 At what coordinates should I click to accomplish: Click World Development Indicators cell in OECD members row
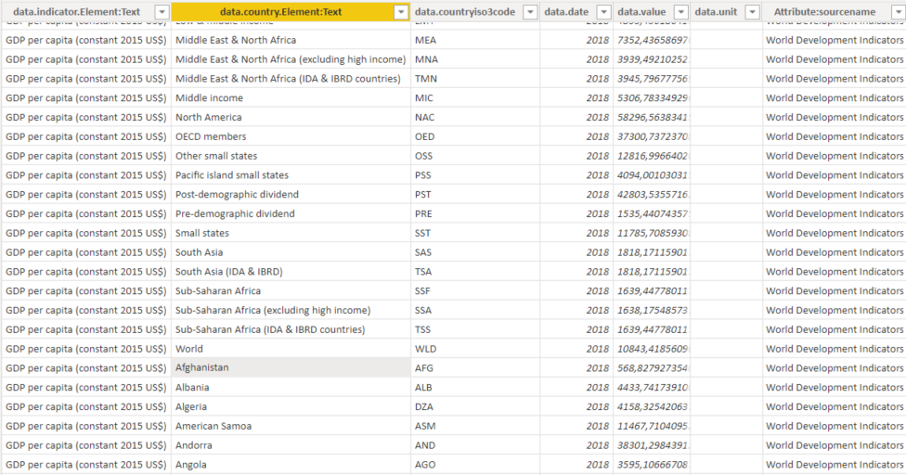[x=834, y=137]
